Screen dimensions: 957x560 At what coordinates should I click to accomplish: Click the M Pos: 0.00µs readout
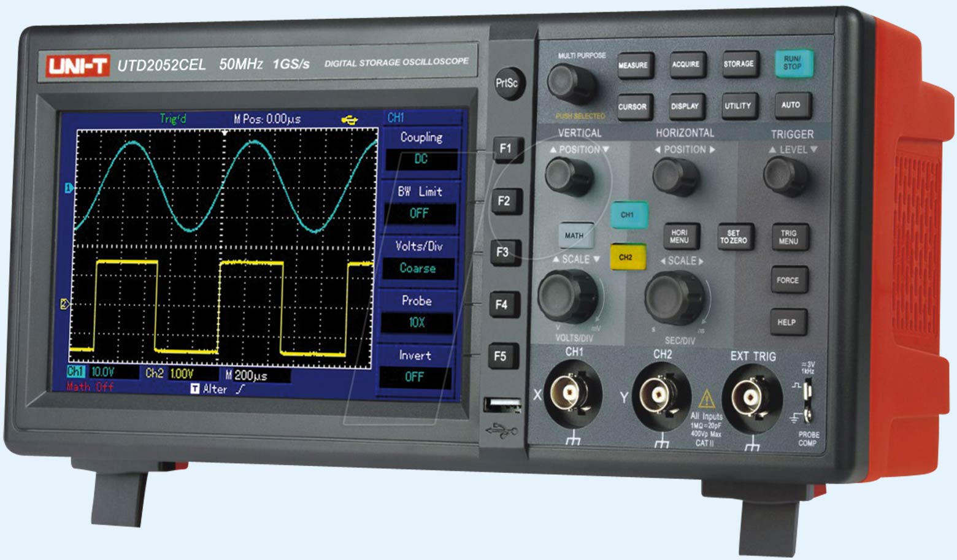(x=267, y=119)
